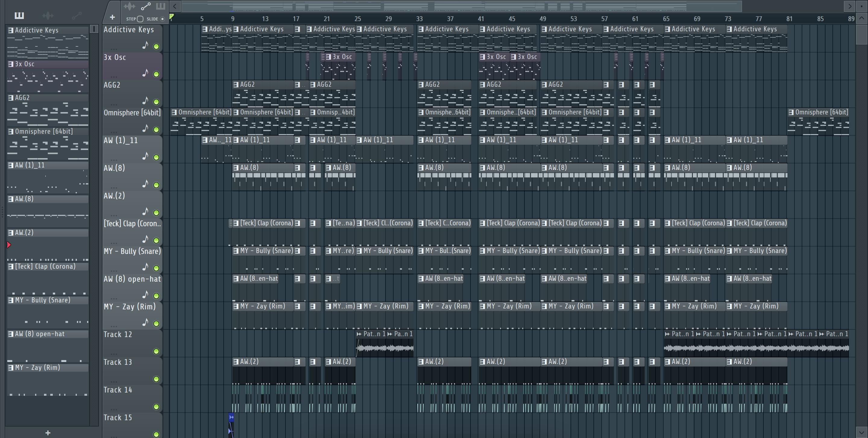Mute Track 12
This screenshot has width=868, height=438.
(156, 351)
